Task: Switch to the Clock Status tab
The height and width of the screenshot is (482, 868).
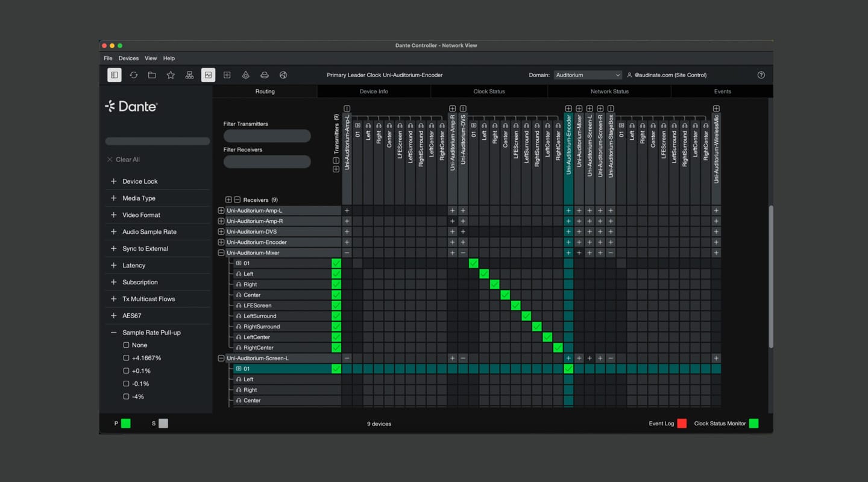Action: point(489,92)
